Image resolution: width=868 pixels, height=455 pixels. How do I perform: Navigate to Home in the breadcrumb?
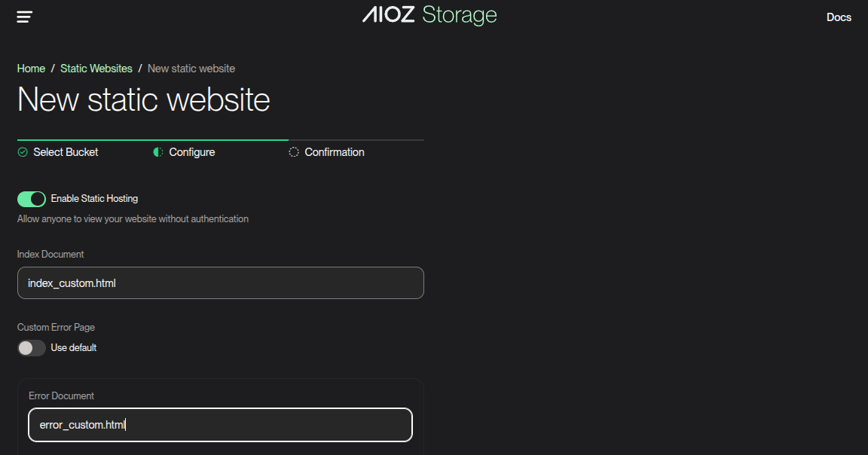(31, 69)
